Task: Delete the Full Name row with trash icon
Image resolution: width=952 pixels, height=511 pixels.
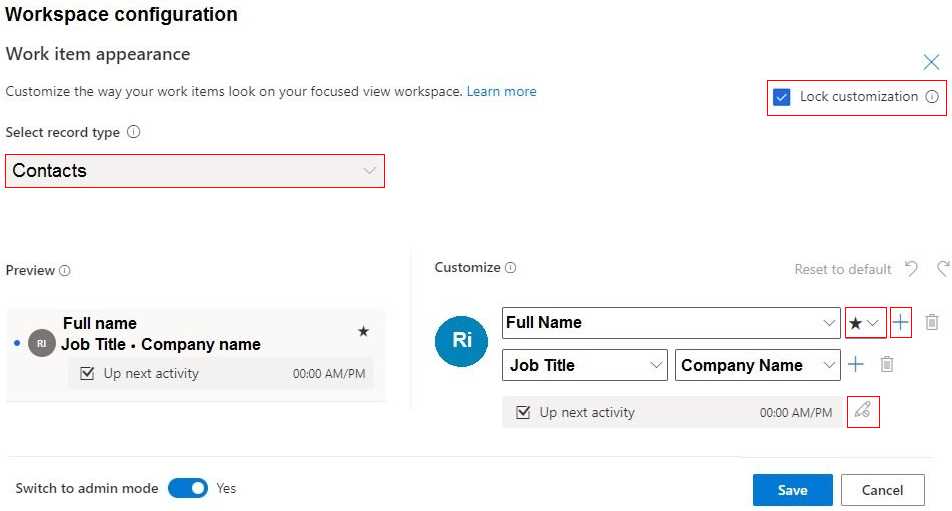Action: click(932, 322)
